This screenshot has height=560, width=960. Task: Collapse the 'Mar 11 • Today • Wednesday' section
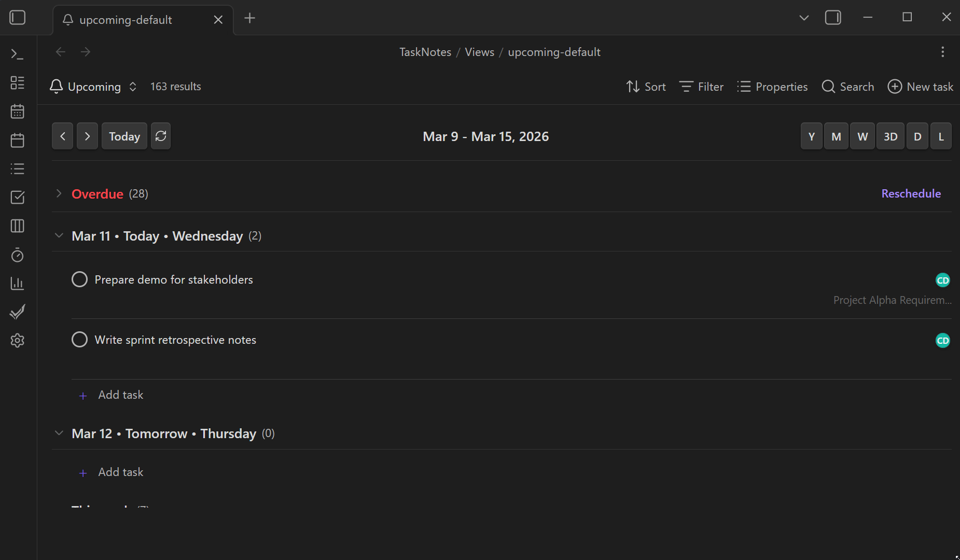pos(59,235)
